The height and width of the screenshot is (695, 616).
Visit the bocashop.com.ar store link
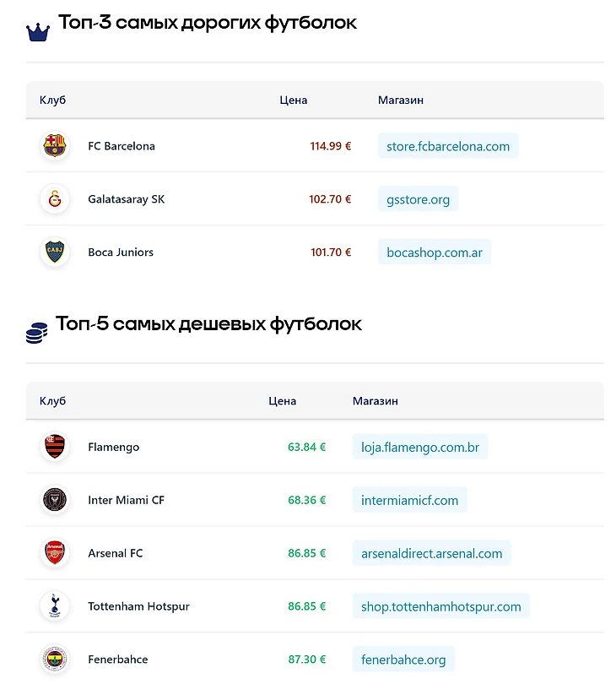coord(435,252)
